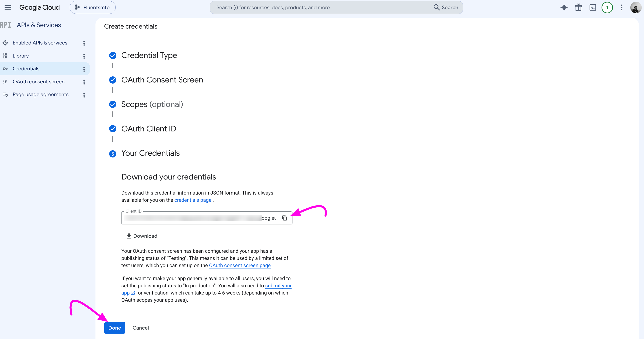Focus the search resources input field
The height and width of the screenshot is (339, 644).
tap(323, 7)
